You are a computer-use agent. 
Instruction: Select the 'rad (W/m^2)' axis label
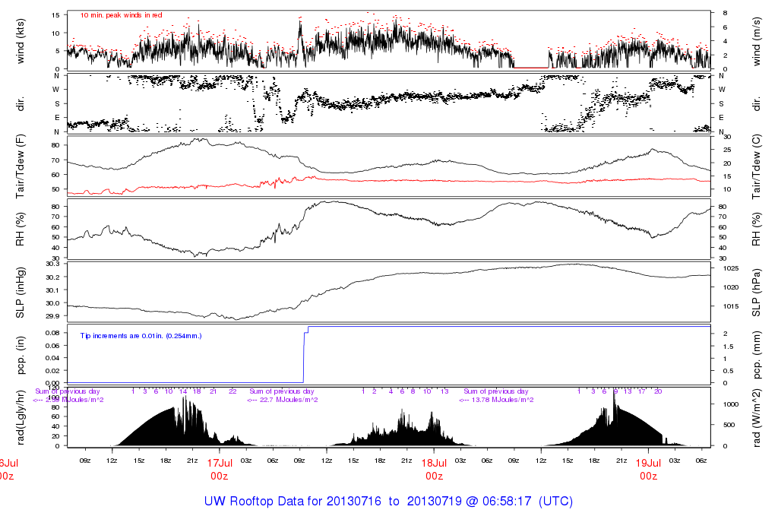click(756, 418)
